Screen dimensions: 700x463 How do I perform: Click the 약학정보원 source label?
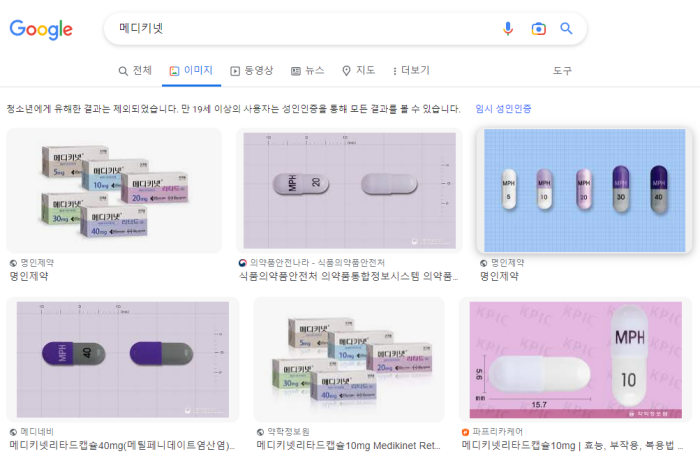point(288,432)
